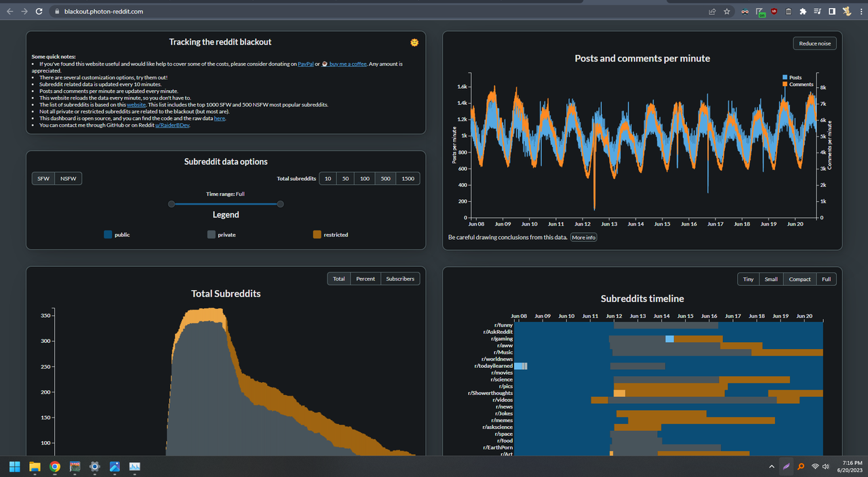Open the media control playlist icon

[817, 12]
